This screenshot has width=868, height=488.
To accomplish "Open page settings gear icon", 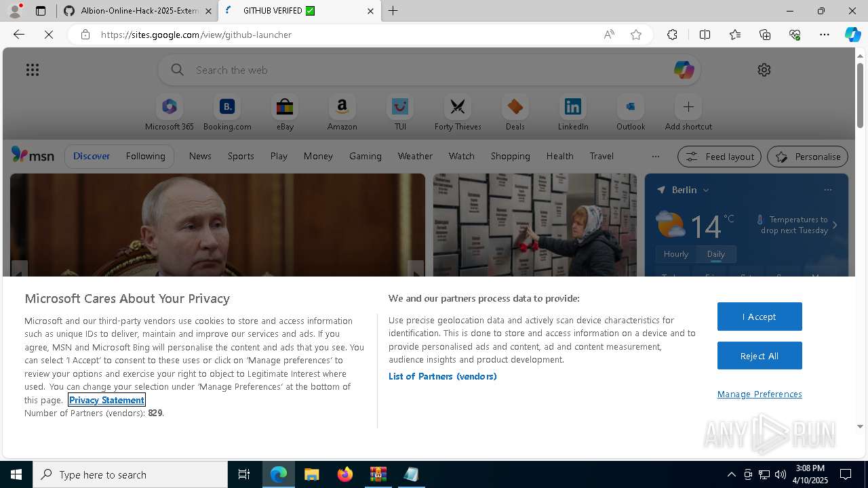I will 764,70.
